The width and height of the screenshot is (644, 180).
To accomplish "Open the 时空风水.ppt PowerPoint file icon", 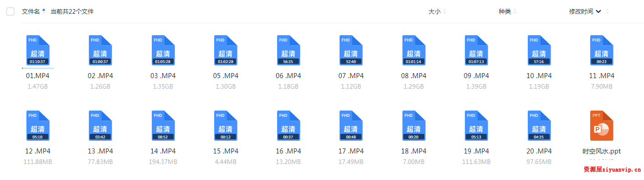I will [602, 126].
